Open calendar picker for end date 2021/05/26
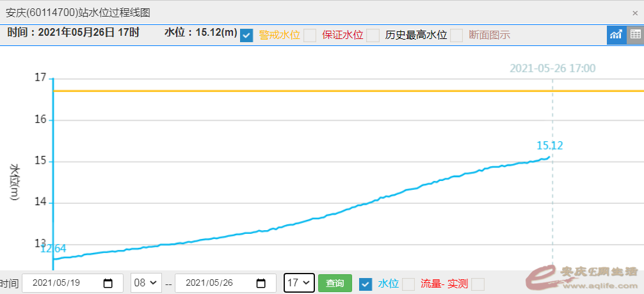 [261, 283]
